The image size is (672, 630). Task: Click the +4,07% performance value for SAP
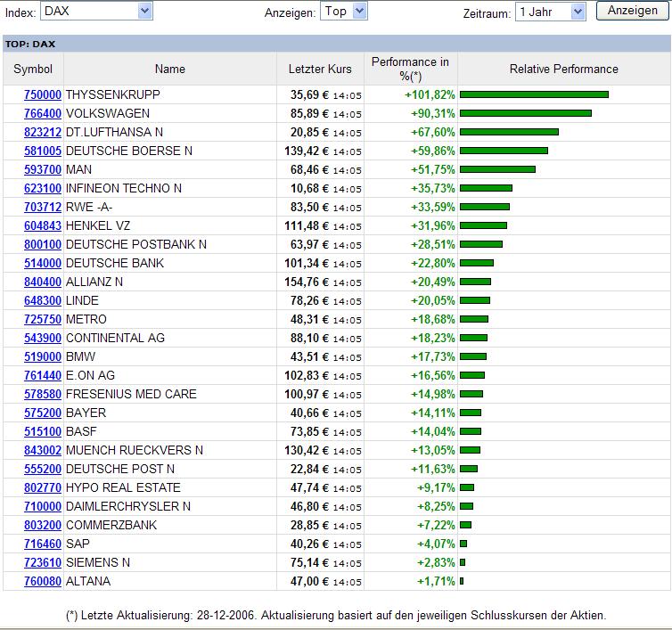point(436,544)
